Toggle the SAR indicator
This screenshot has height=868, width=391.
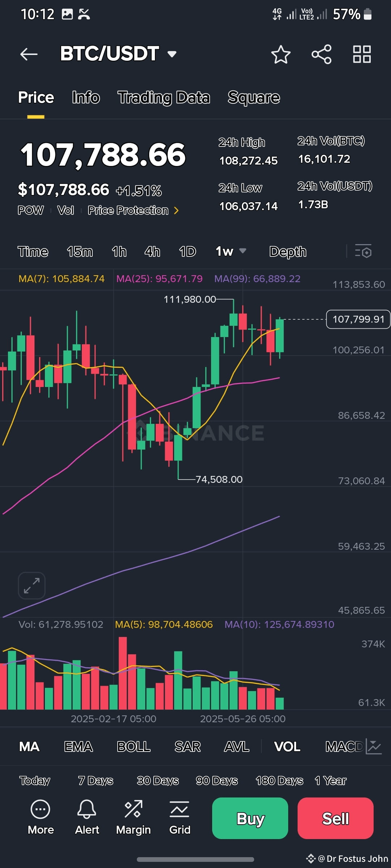click(188, 746)
